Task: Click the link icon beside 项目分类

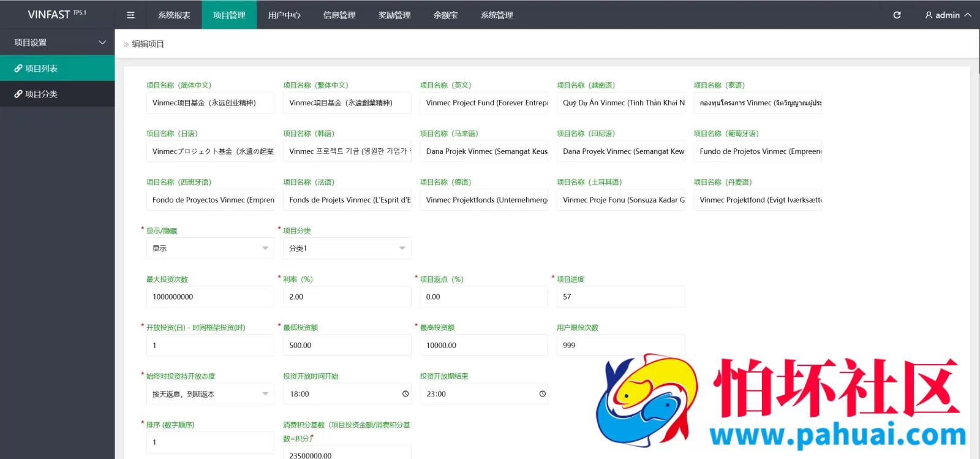Action: pyautogui.click(x=18, y=94)
